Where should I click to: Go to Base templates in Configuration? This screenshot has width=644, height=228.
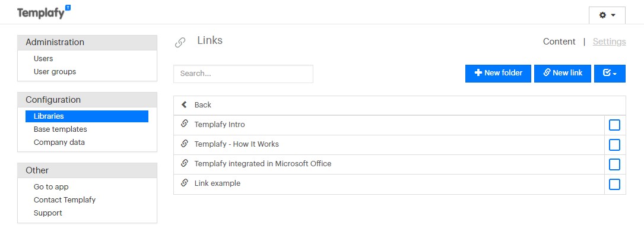tap(61, 129)
